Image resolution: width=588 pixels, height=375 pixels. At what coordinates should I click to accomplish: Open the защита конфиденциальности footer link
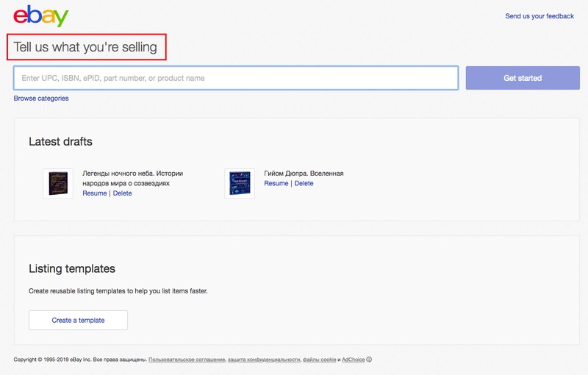coord(264,360)
